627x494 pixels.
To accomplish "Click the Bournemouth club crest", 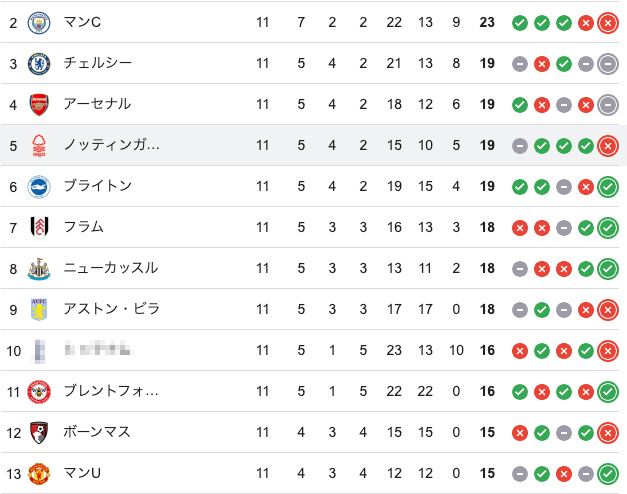I will click(x=39, y=433).
